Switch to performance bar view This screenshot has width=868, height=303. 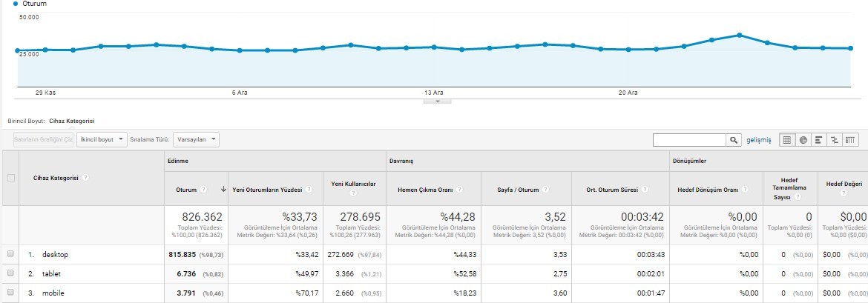[x=819, y=140]
